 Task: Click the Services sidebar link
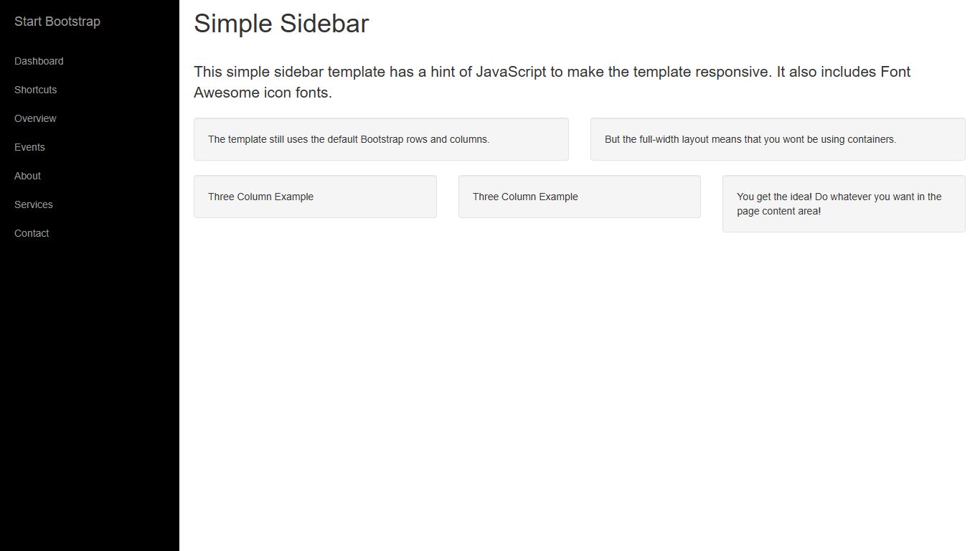point(34,204)
